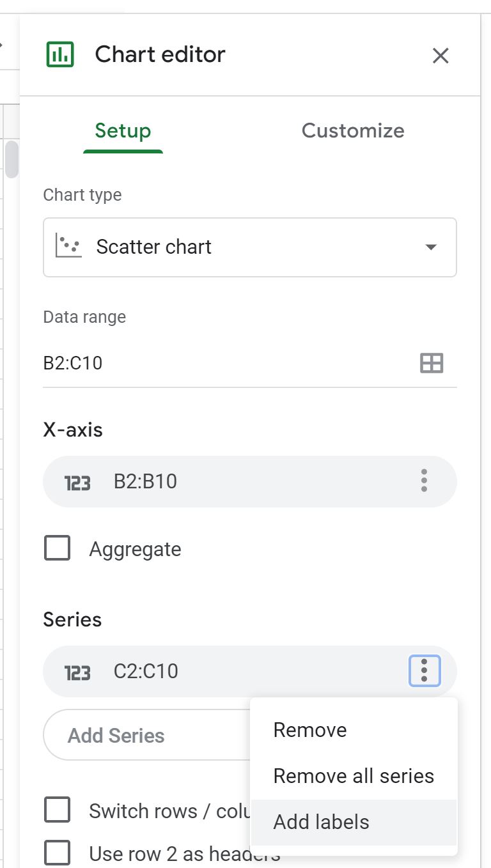491x868 pixels.
Task: Select the X-axis B2:B10 range chip
Action: [x=250, y=481]
